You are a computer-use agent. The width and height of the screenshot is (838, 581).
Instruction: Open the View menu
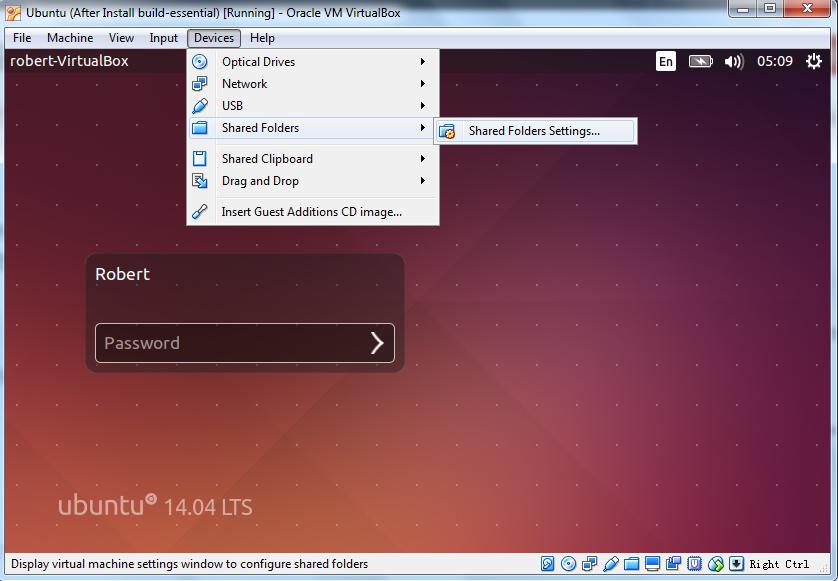tap(121, 38)
